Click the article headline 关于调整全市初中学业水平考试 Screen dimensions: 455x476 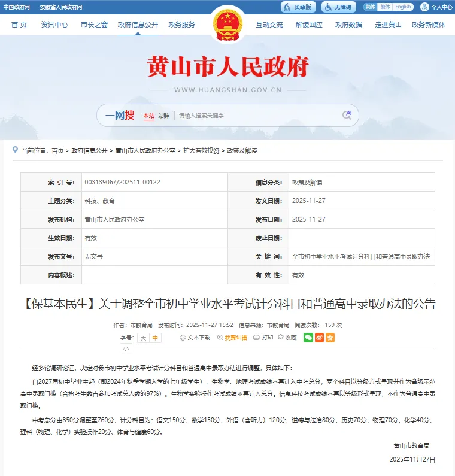(230, 304)
